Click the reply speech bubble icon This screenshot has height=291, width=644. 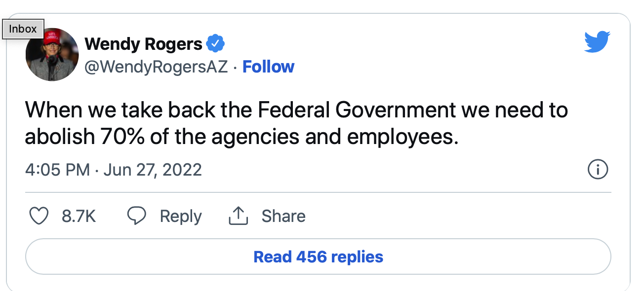click(x=137, y=216)
